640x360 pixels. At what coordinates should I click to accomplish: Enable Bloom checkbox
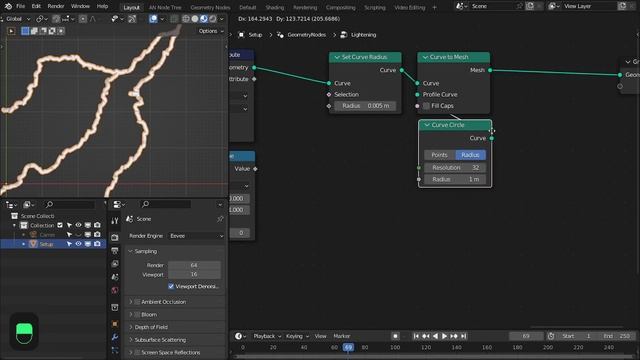pos(138,315)
